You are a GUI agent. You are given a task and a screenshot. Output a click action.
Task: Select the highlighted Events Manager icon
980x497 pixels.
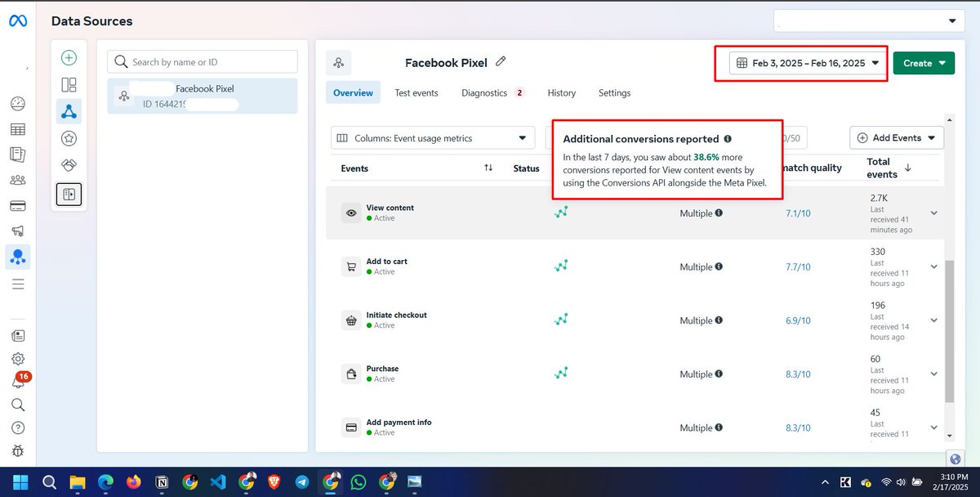(x=18, y=257)
